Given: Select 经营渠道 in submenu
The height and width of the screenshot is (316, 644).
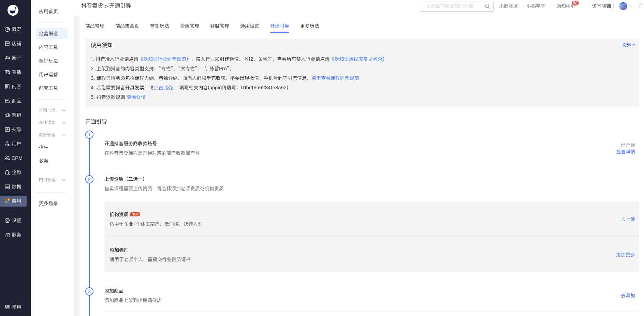Looking at the screenshot, I should [52, 34].
